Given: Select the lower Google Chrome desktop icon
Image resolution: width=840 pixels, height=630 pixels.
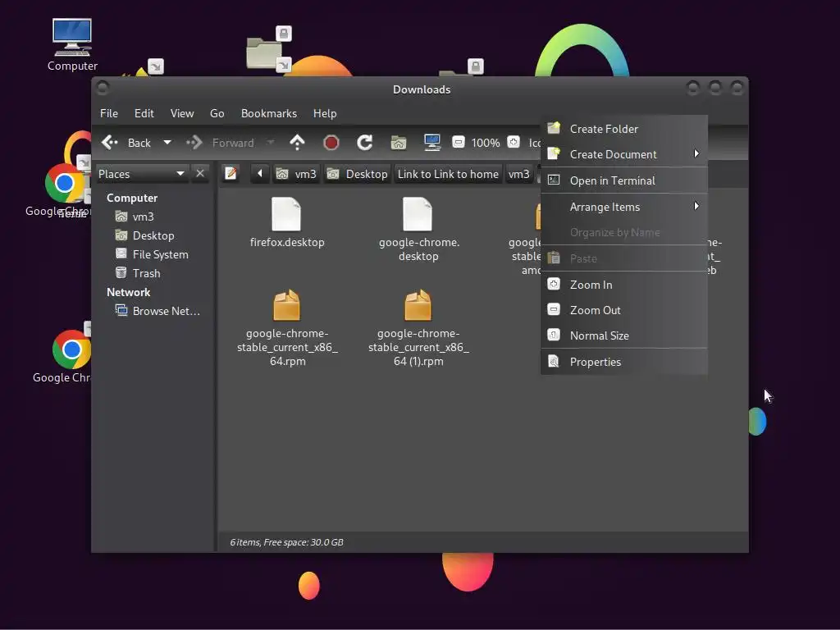Looking at the screenshot, I should pos(71,349).
